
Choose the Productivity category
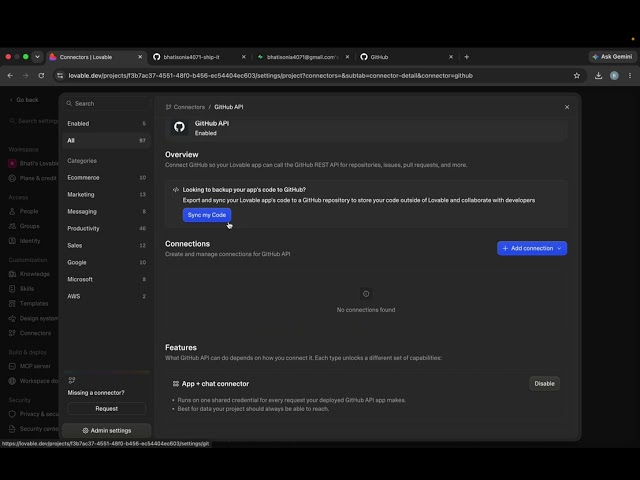pos(107,228)
